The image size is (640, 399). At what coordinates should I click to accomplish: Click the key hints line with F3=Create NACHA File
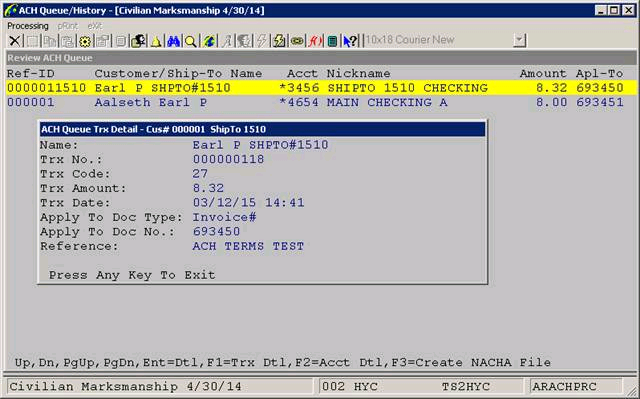(282, 362)
